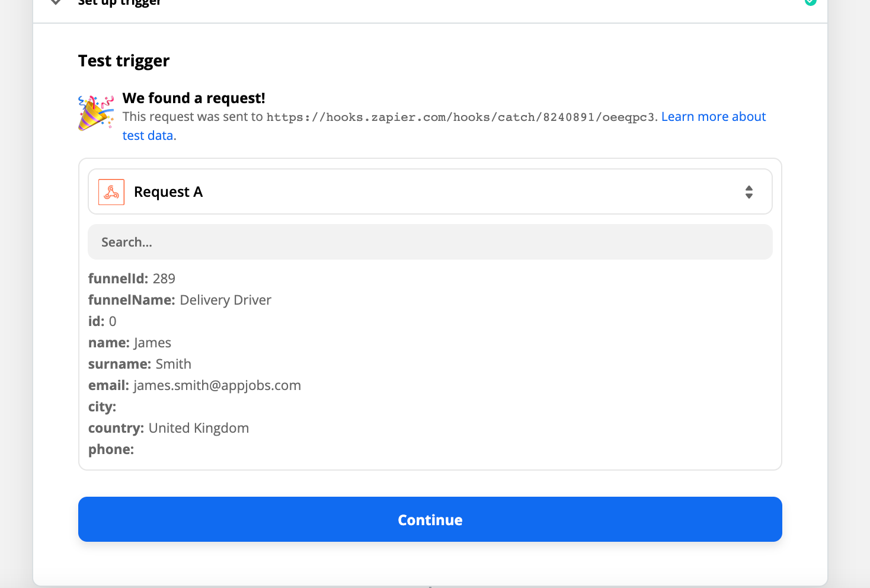Select the surname: Smith row
The height and width of the screenshot is (588, 870).
pos(140,364)
